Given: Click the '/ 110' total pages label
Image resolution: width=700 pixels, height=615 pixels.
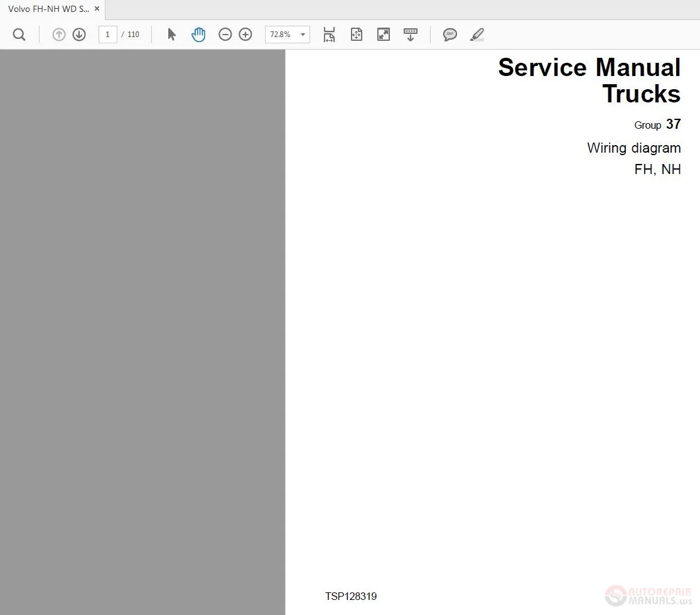Looking at the screenshot, I should point(131,35).
